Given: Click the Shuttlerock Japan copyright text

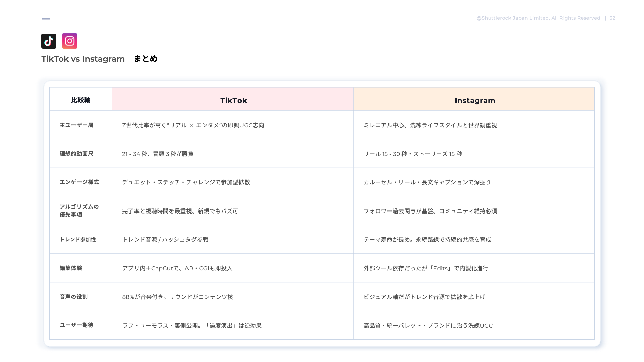Looking at the screenshot, I should [x=538, y=18].
